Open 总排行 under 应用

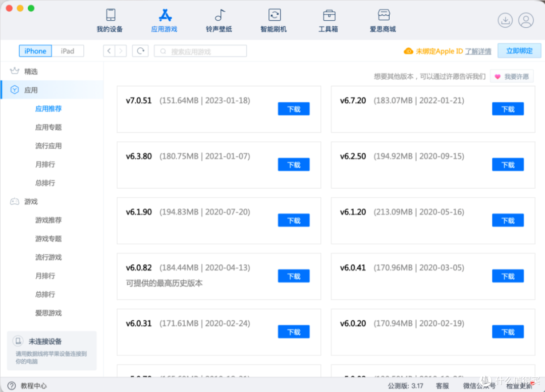[45, 183]
